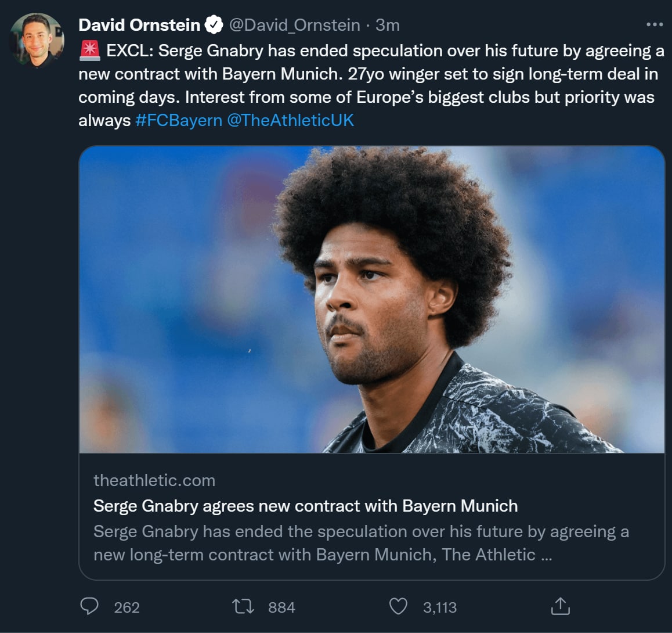Open the @TheAthleticUK mention

(290, 120)
